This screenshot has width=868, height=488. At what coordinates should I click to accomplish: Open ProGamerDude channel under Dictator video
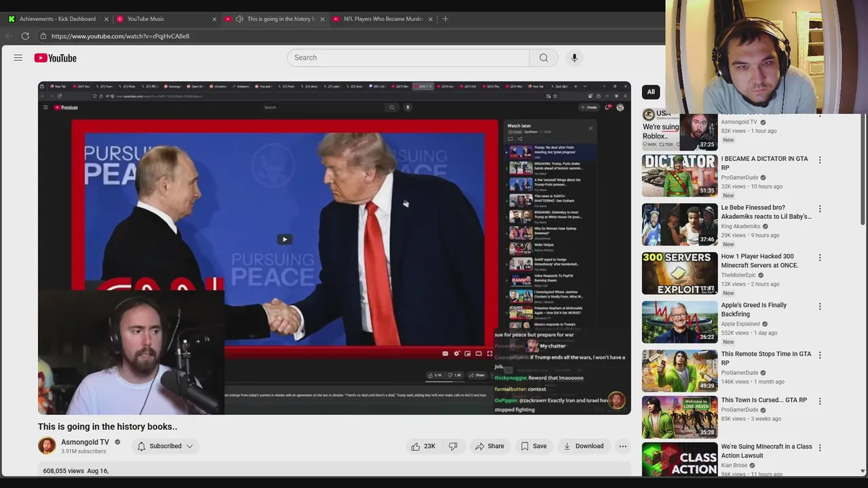tap(739, 178)
